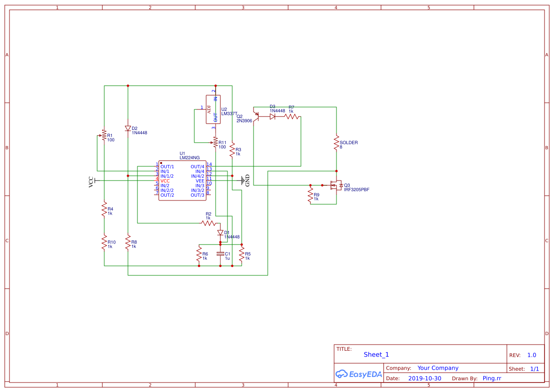The height and width of the screenshot is (392, 554).
Task: Click diode D1 1N4448 symbol
Action: tap(221, 232)
